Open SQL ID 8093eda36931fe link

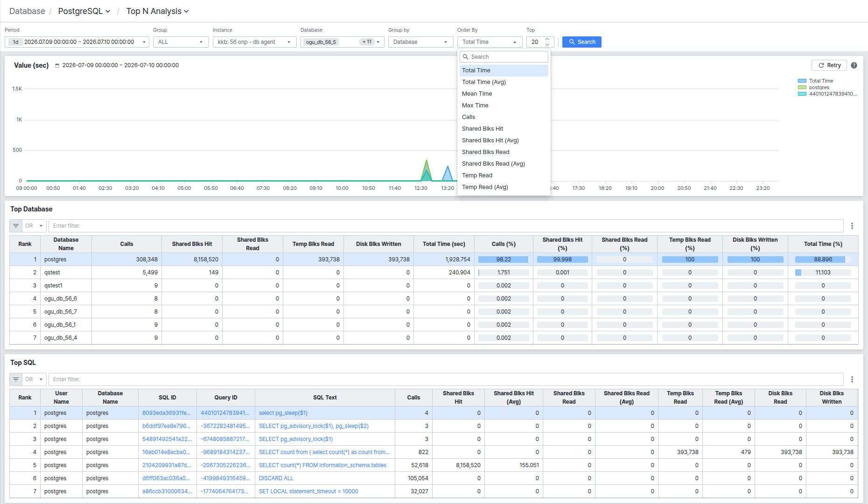[x=167, y=413]
